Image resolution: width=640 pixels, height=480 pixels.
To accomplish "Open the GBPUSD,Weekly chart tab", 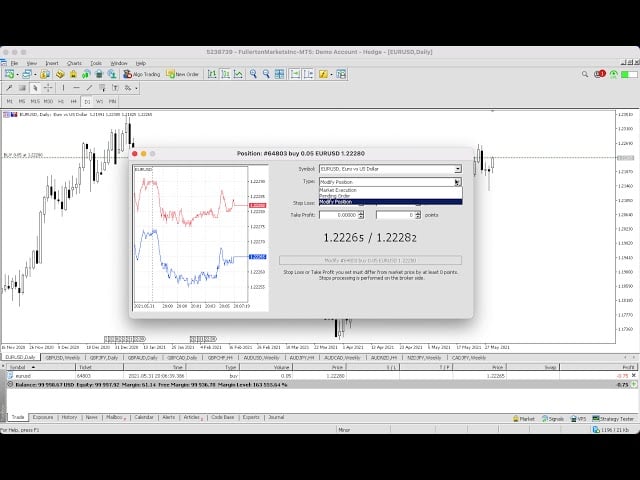I will (x=62, y=358).
